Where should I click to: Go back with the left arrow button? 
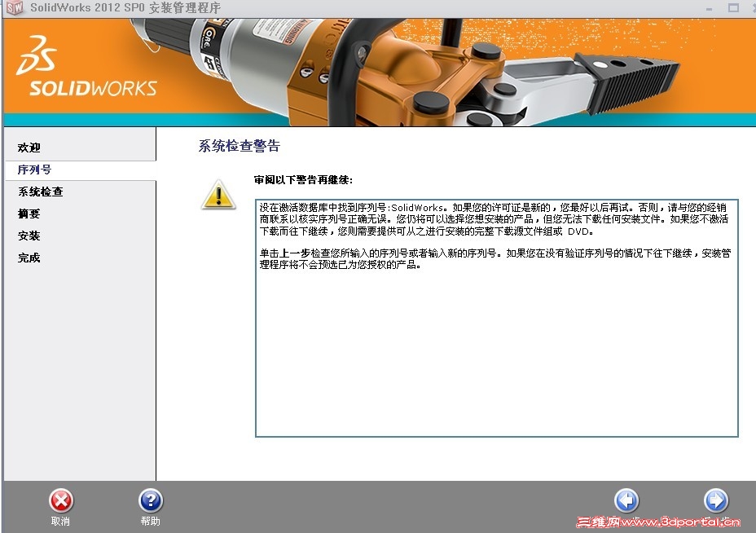[x=626, y=500]
